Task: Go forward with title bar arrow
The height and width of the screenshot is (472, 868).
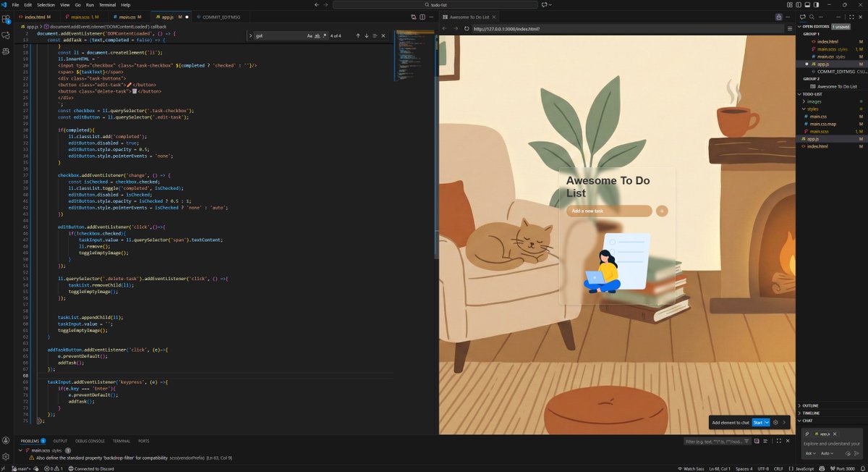Action: (326, 4)
